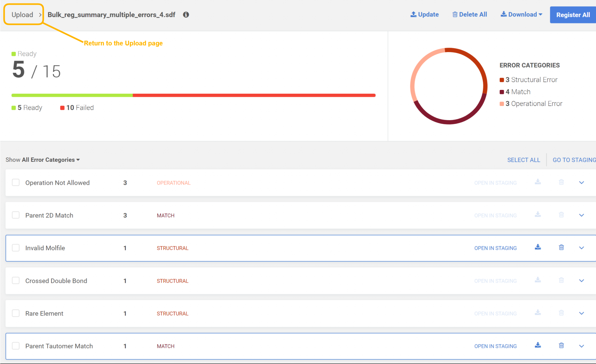Click Delete All in the top bar

(x=469, y=15)
